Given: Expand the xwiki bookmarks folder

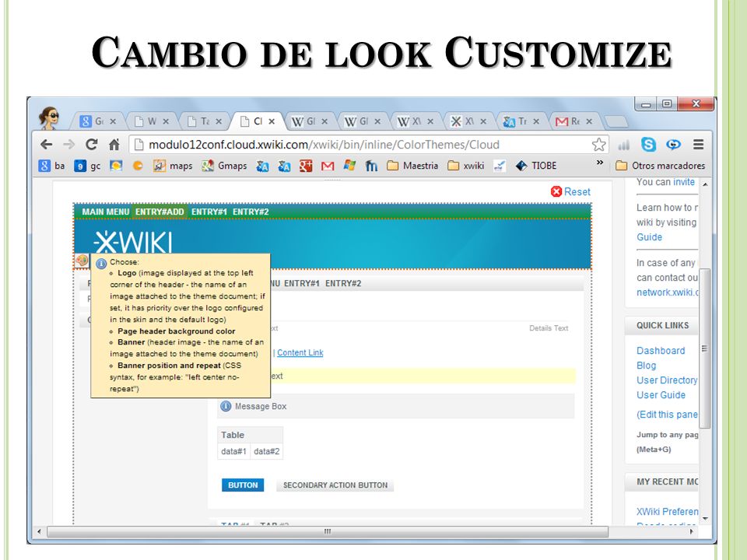Looking at the screenshot, I should tap(466, 166).
